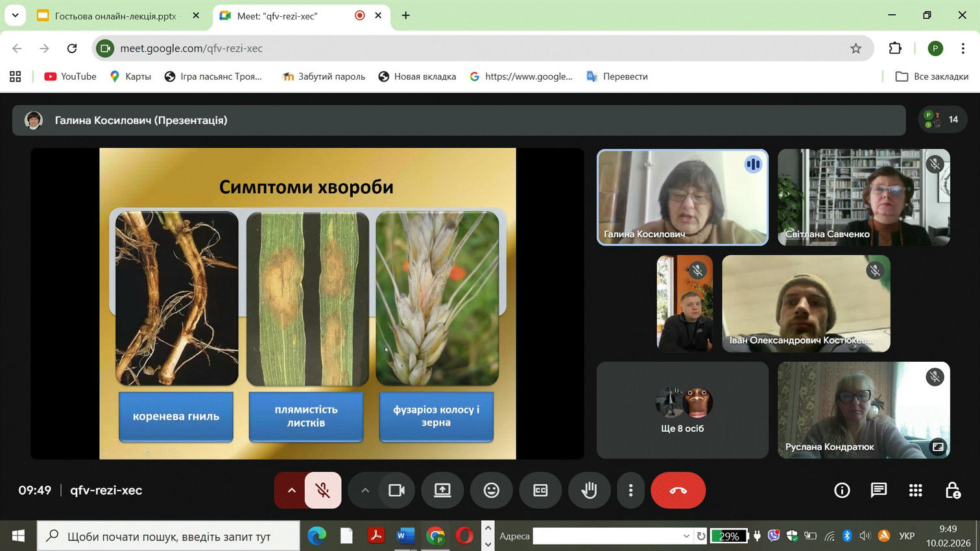This screenshot has width=980, height=551.
Task: Open host controls lock icon
Action: (952, 491)
